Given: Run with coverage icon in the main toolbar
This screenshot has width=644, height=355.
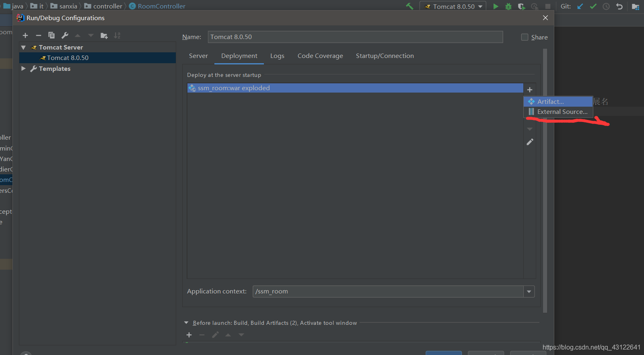Looking at the screenshot, I should (x=521, y=6).
